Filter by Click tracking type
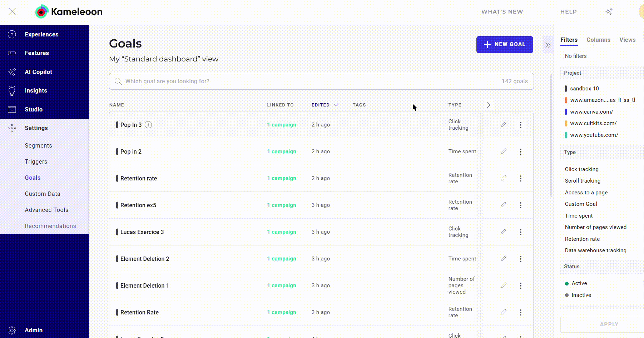Image resolution: width=644 pixels, height=338 pixels. pos(581,169)
